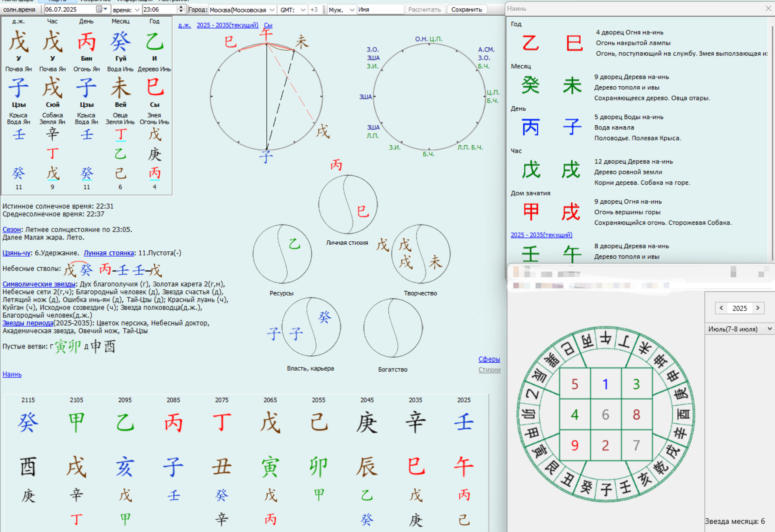The height and width of the screenshot is (532, 775).
Task: Click center number 6 in flying star grid
Action: (x=605, y=414)
